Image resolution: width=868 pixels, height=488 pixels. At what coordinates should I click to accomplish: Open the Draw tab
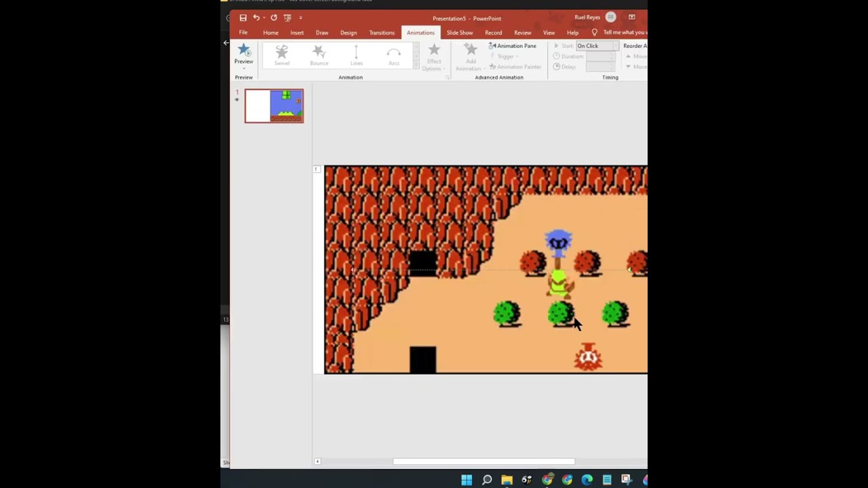tap(322, 33)
